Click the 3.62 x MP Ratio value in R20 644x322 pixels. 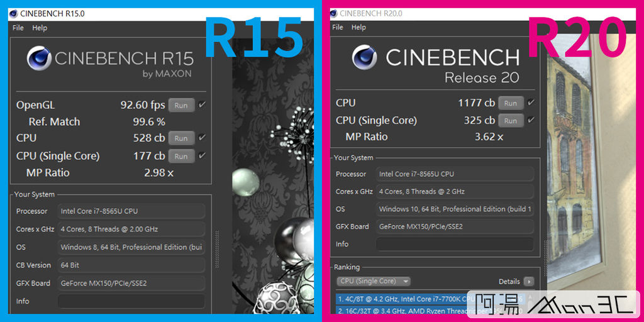pos(489,136)
